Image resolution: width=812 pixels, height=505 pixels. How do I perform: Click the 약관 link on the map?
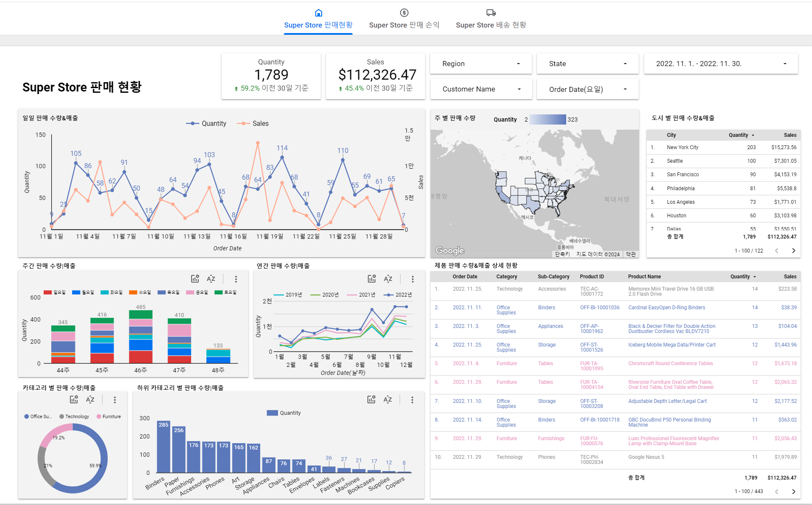click(631, 254)
